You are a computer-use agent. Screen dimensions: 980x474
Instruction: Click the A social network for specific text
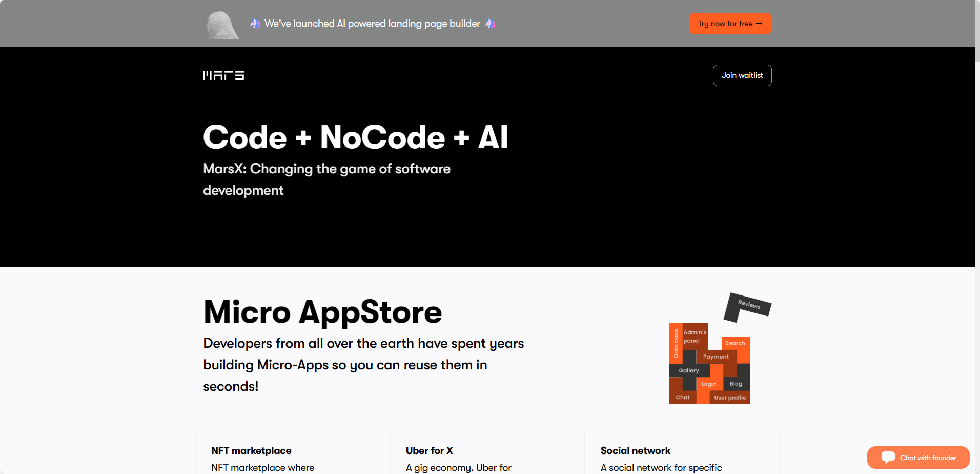click(x=661, y=467)
